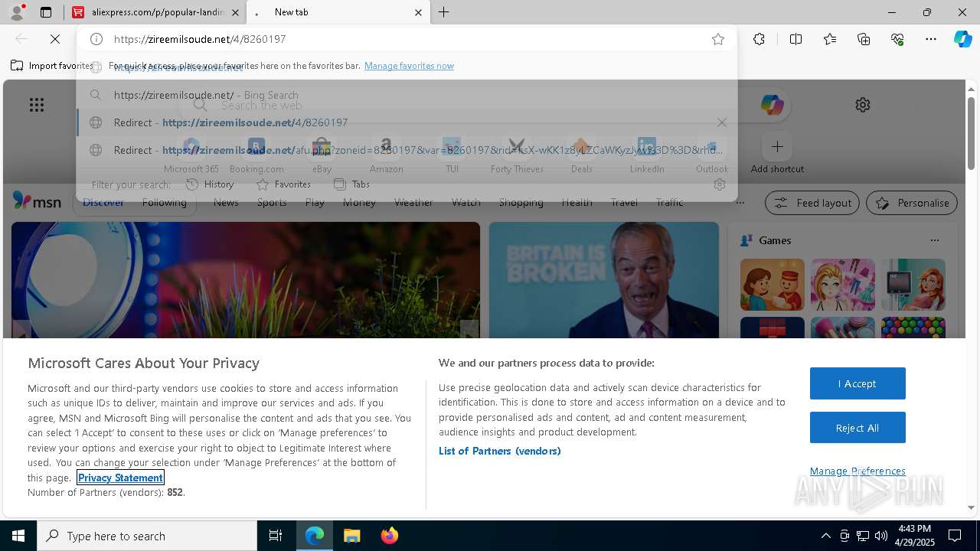This screenshot has width=980, height=551.
Task: Stop loading the page
Action: coord(55,39)
